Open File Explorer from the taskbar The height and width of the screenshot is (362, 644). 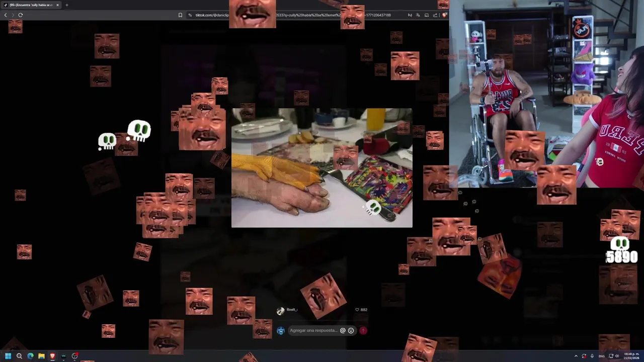(x=41, y=356)
